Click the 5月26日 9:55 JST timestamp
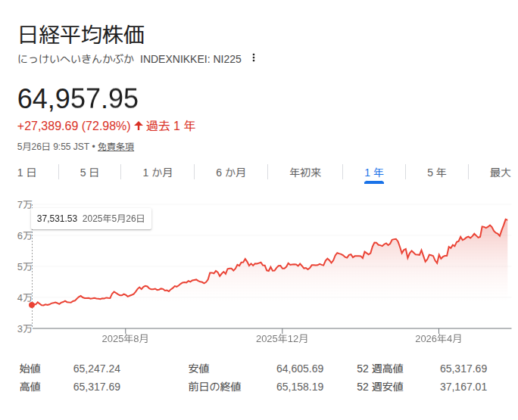 [x=53, y=147]
